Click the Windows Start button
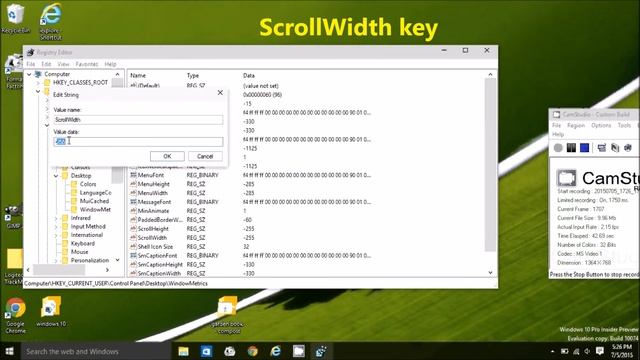 9,351
